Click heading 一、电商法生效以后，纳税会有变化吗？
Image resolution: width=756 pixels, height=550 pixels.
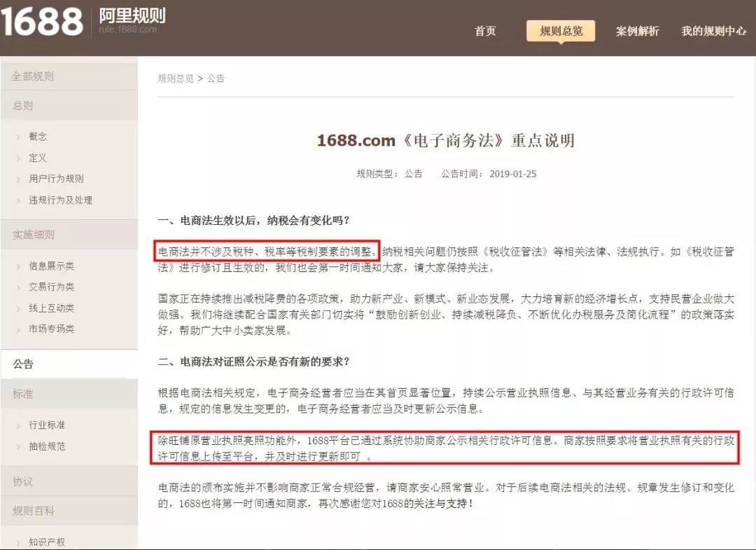click(253, 221)
